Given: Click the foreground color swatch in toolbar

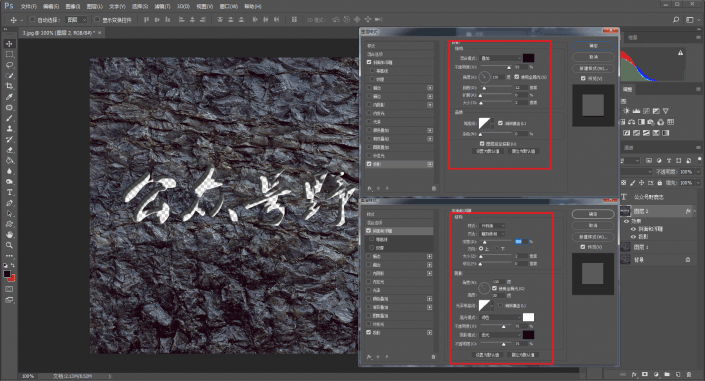Looking at the screenshot, I should [7, 274].
